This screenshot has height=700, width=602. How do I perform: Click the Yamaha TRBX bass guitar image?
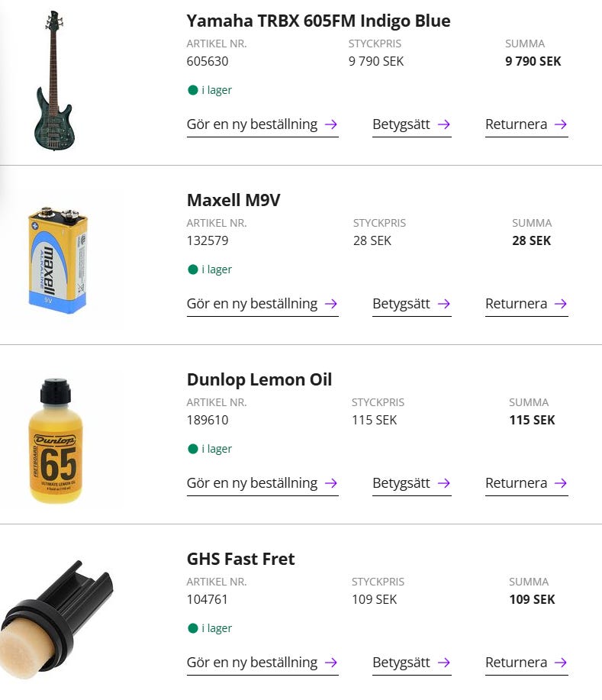coord(52,80)
